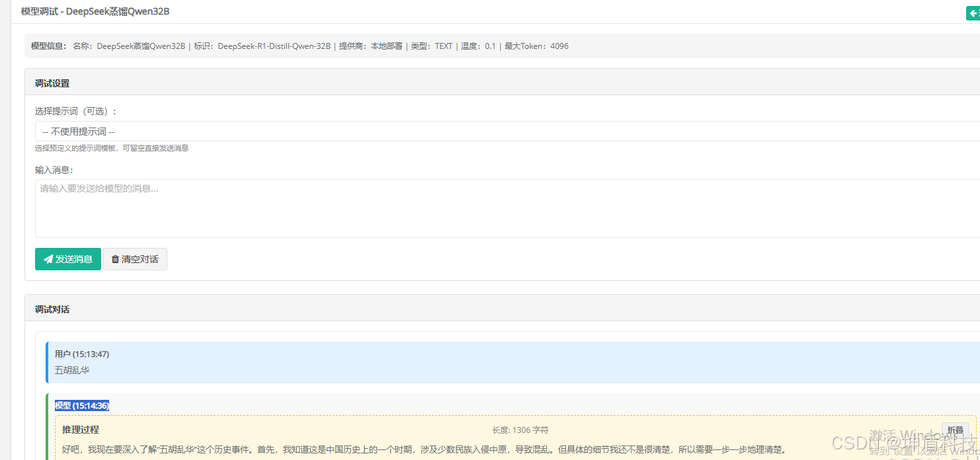Image resolution: width=980 pixels, height=460 pixels.
Task: Click the paper plane icon on send button
Action: (x=48, y=259)
